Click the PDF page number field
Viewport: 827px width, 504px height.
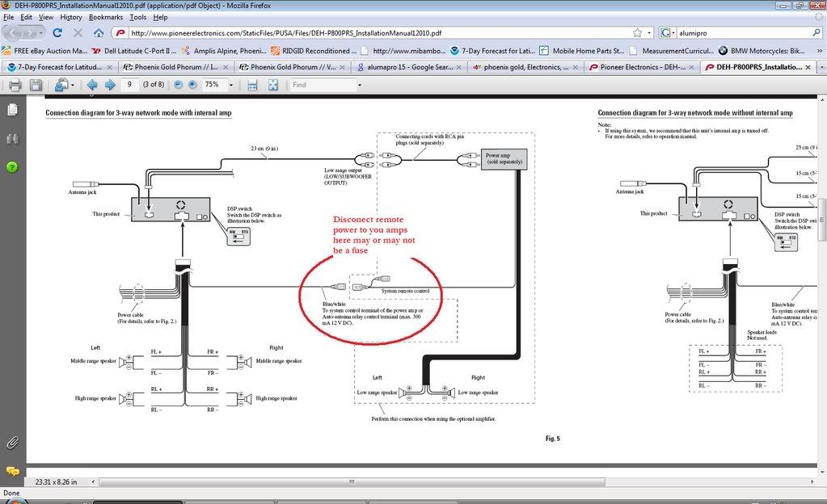pos(129,85)
